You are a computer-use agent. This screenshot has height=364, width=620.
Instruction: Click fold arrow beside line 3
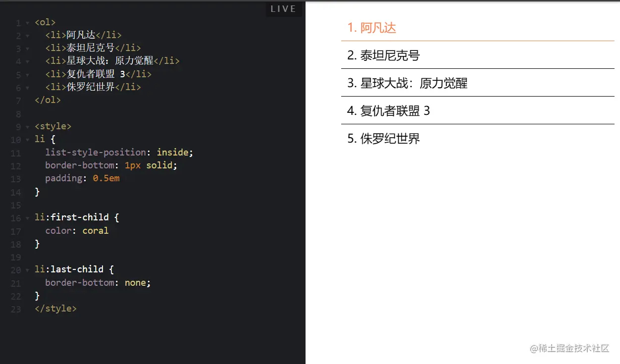coord(27,49)
